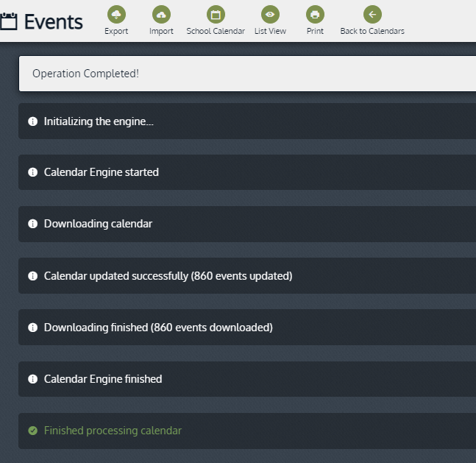476x463 pixels.
Task: Select 'Calendar updated successfully (860 events updated)' text
Action: click(x=168, y=276)
